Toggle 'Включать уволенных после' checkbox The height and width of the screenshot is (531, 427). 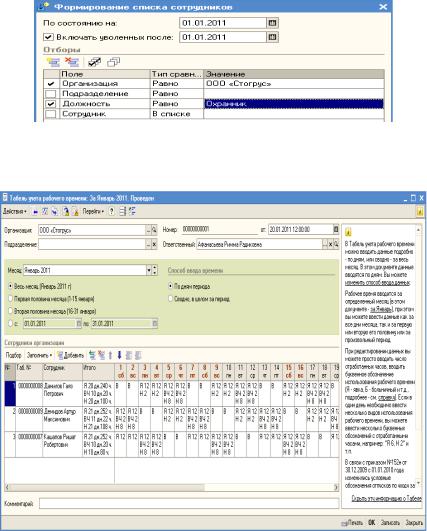48,37
